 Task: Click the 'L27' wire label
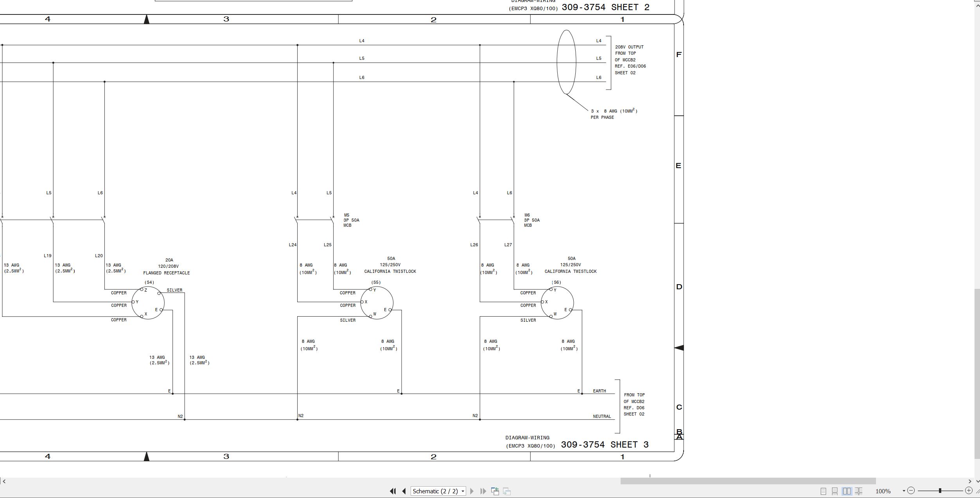click(508, 245)
